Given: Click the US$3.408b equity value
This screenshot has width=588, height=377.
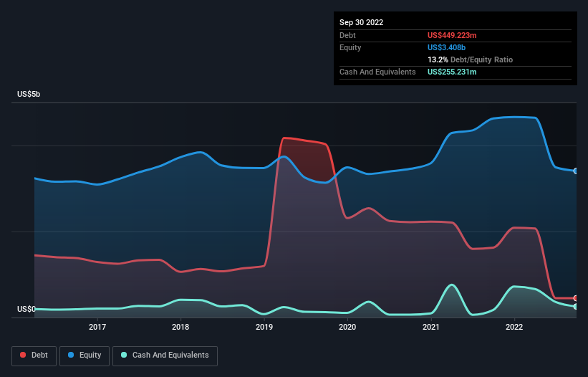Looking at the screenshot, I should tap(446, 47).
